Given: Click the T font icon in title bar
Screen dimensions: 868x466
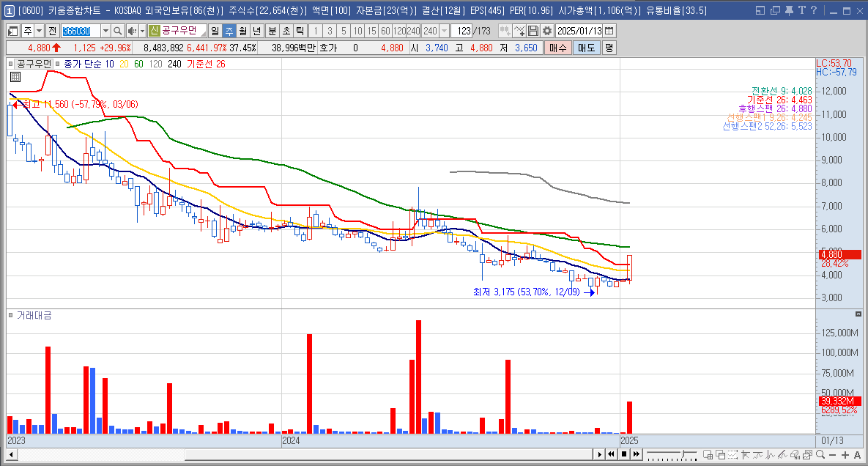Looking at the screenshot, I should click(x=801, y=10).
